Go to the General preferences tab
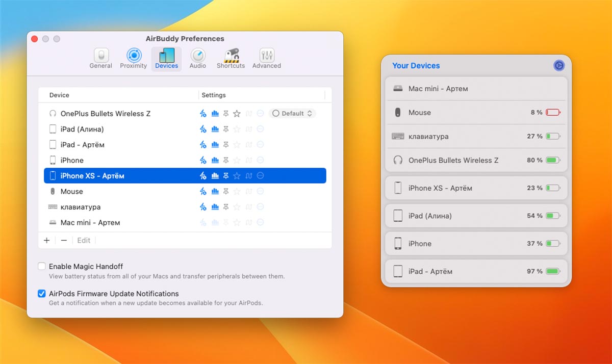 pyautogui.click(x=101, y=59)
